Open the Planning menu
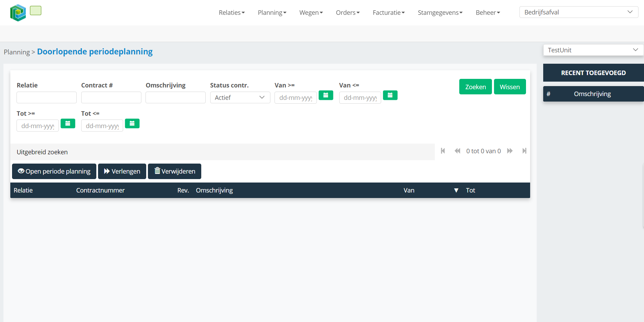644x322 pixels. point(272,13)
